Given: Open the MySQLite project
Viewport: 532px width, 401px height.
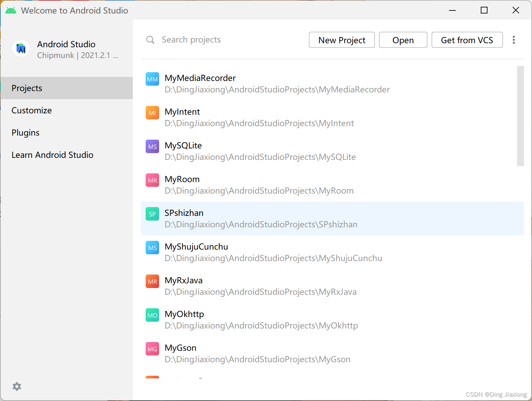Looking at the screenshot, I should [x=332, y=151].
